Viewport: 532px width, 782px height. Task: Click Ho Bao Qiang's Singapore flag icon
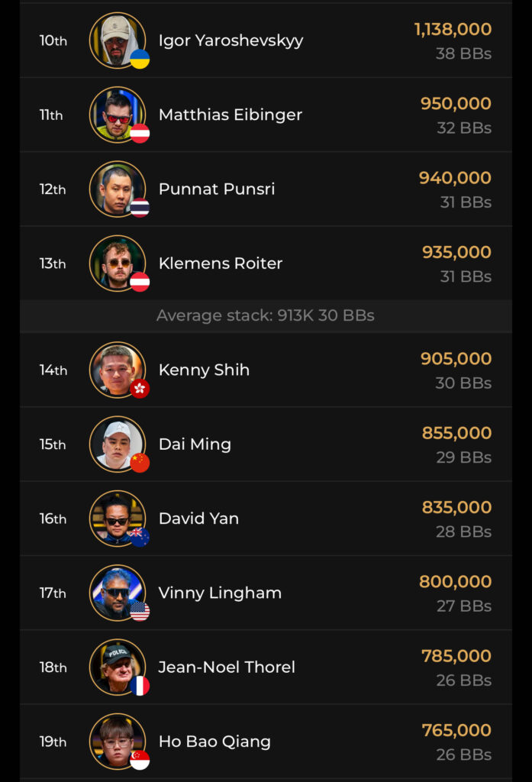point(140,759)
